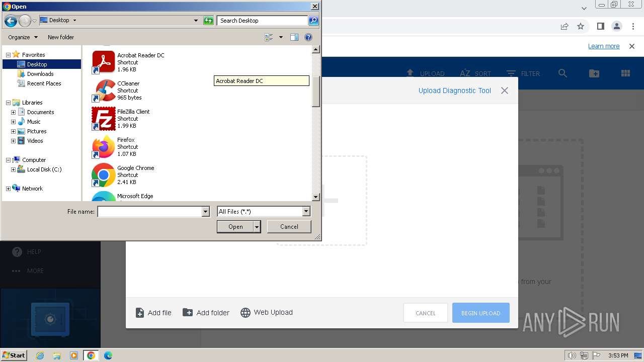Screen dimensions: 644x362
Task: Refresh the Desktop folder listing
Action: coord(208,21)
